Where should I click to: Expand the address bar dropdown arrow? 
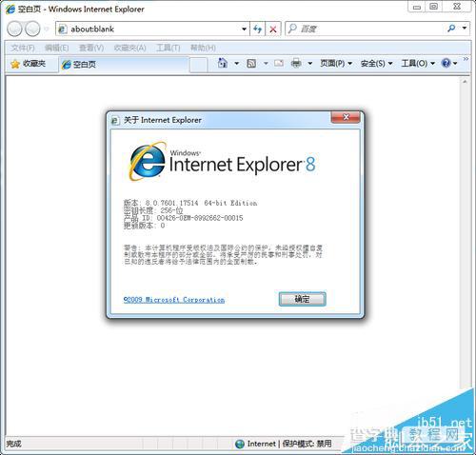[244, 30]
